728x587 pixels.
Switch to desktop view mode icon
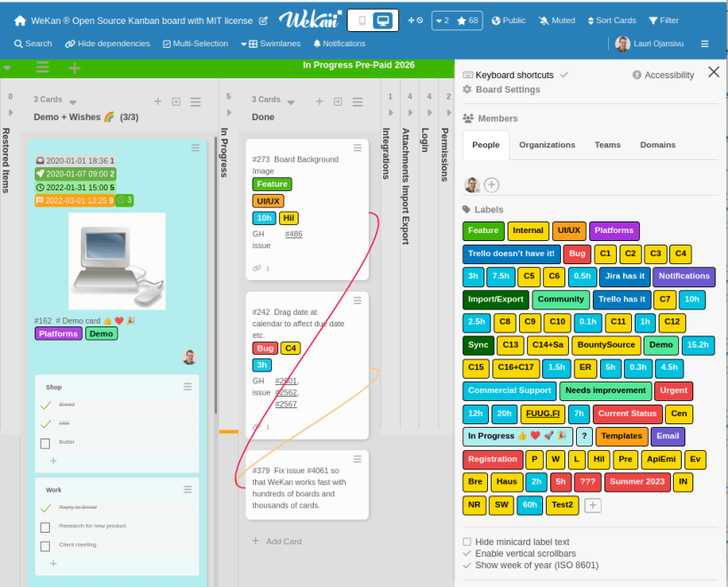click(383, 20)
